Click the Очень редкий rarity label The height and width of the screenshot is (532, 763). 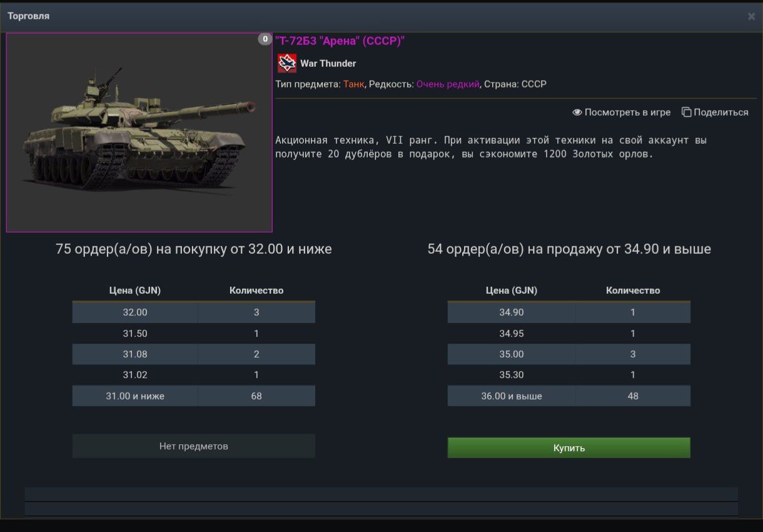click(x=448, y=84)
